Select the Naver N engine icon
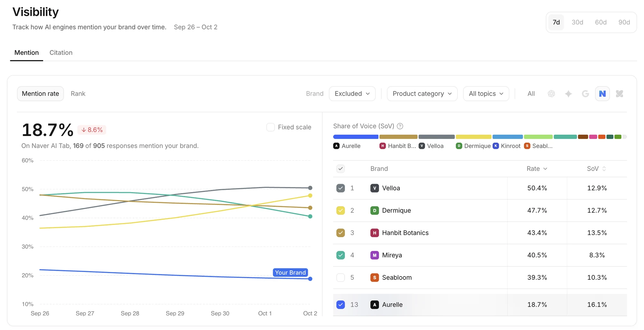The height and width of the screenshot is (330, 644). click(x=602, y=94)
